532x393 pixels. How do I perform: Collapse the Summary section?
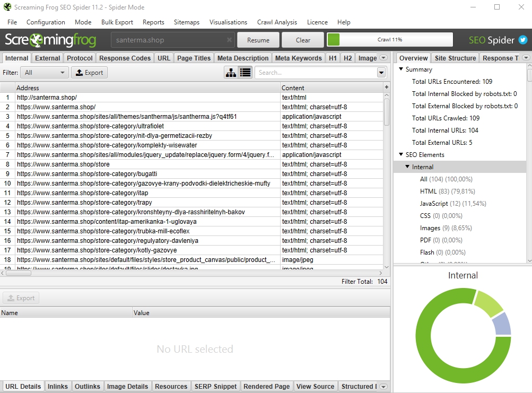click(x=400, y=69)
